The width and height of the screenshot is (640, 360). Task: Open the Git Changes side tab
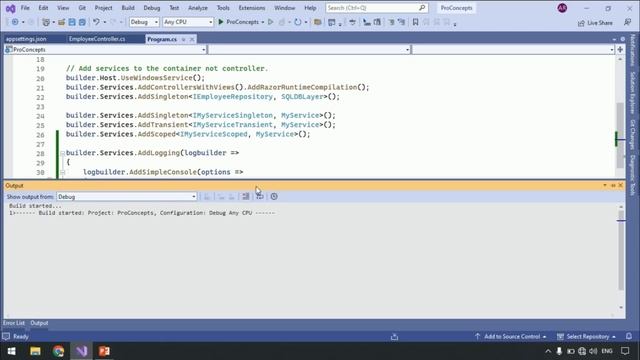click(633, 134)
